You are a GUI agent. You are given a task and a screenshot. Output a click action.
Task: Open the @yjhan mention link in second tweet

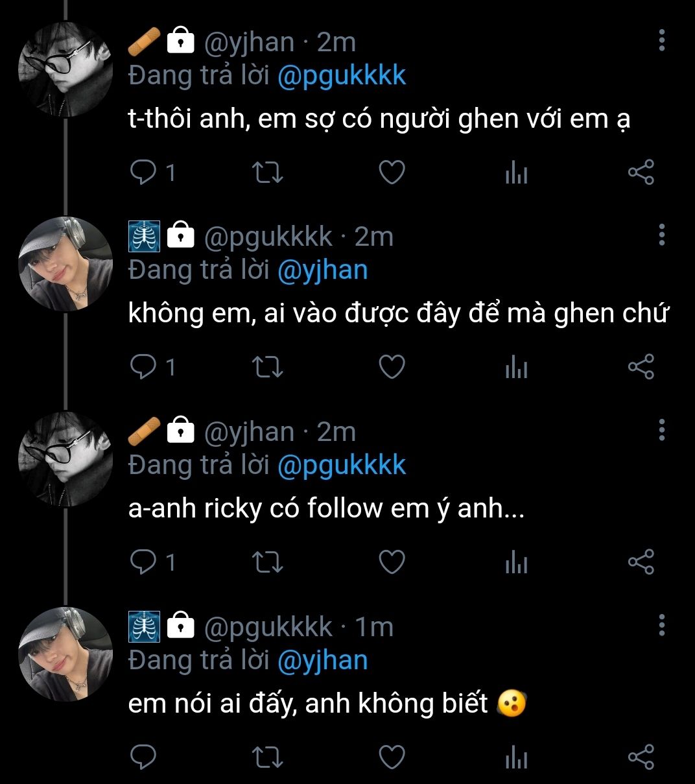(x=322, y=270)
